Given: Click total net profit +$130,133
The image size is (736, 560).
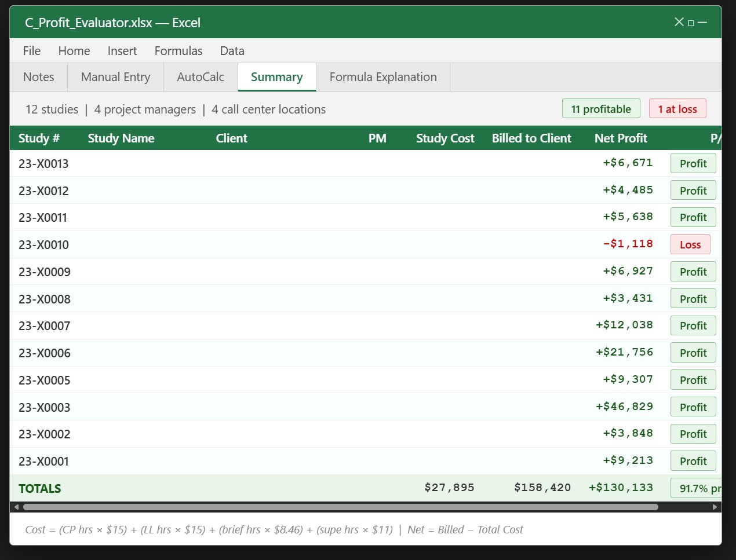Looking at the screenshot, I should 621,488.
